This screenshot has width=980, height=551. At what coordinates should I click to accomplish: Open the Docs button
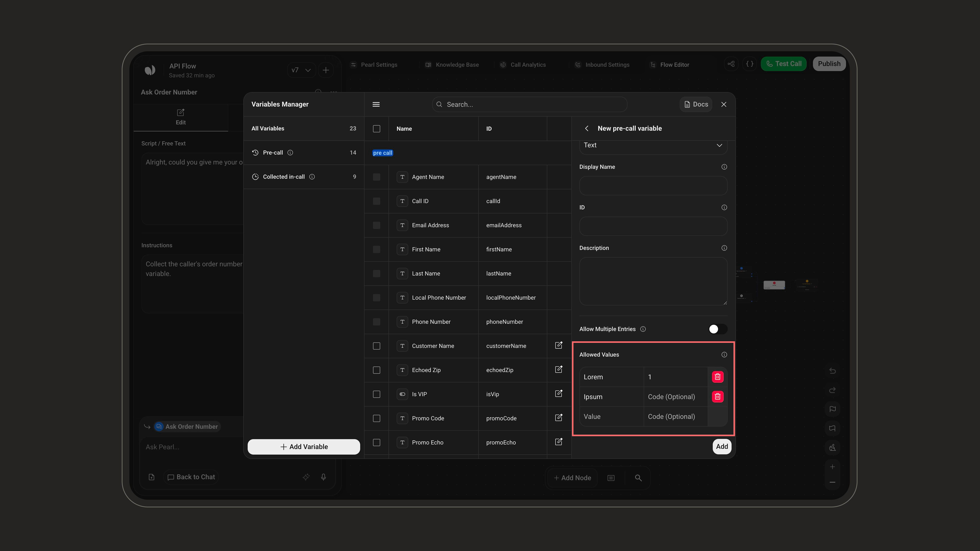tap(696, 104)
